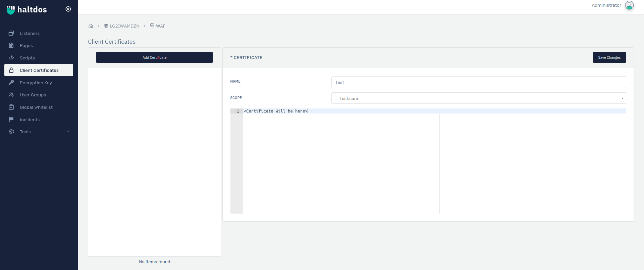Click the No items found text
644x270 pixels.
[x=154, y=262]
